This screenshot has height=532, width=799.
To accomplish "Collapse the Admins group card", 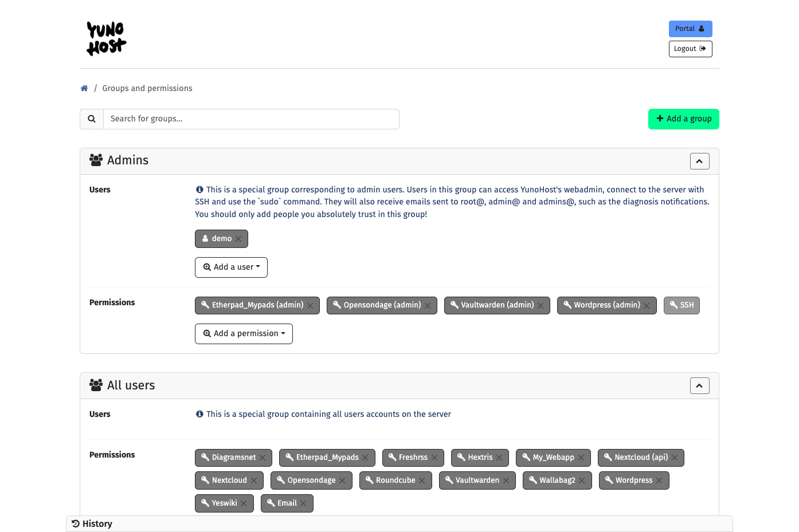I will pyautogui.click(x=699, y=161).
